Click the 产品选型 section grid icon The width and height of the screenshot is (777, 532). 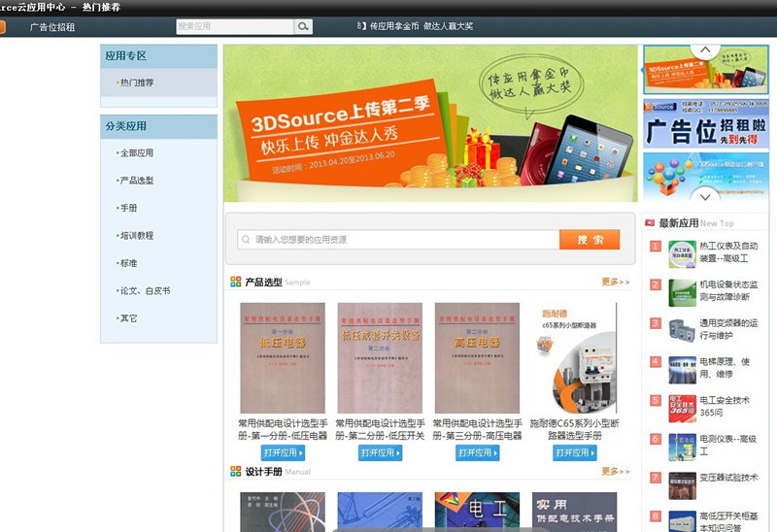[x=235, y=282]
